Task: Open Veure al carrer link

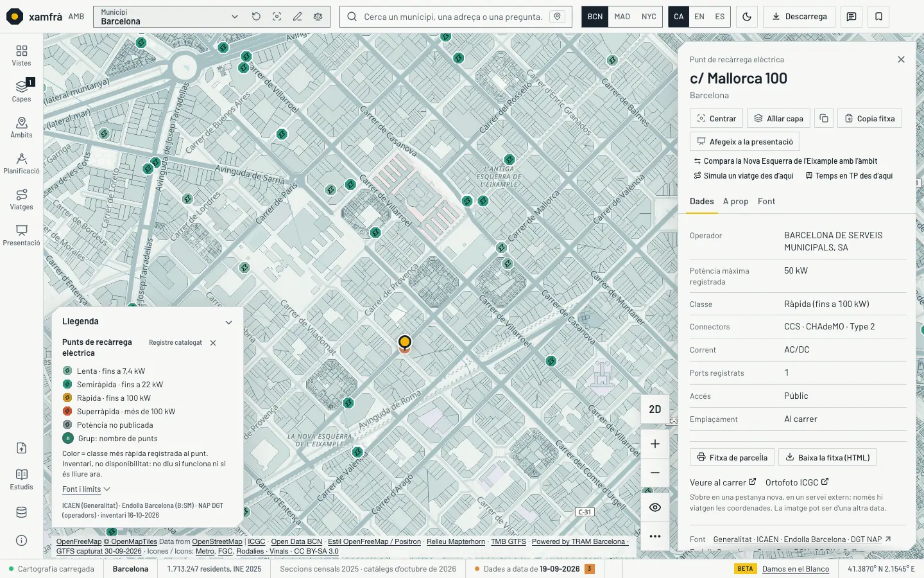Action: (x=723, y=482)
